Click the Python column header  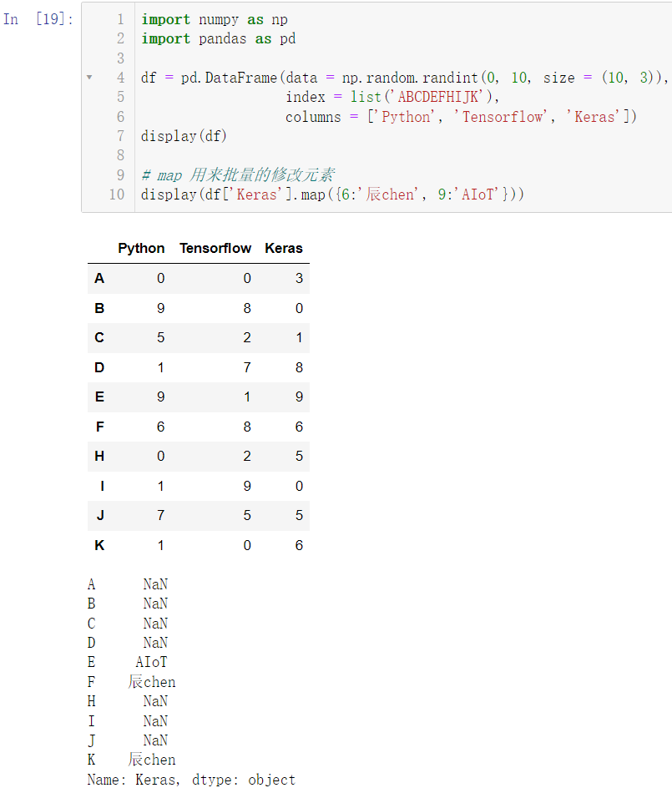[141, 248]
